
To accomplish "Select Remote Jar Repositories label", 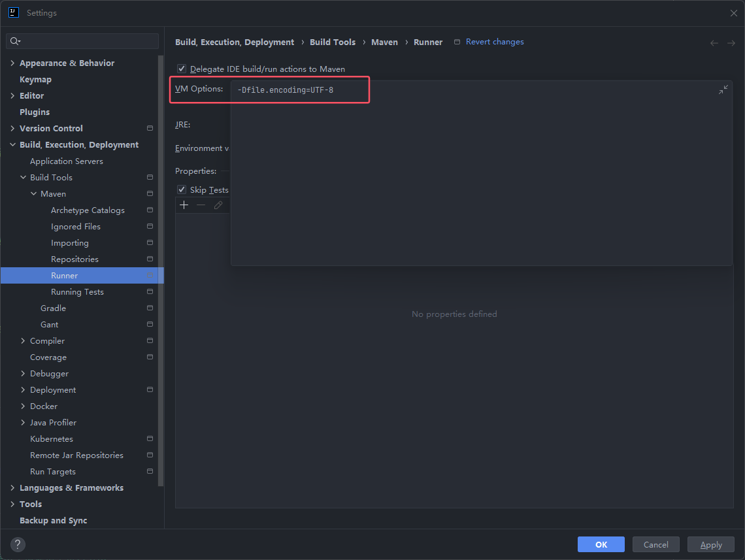I will click(76, 455).
